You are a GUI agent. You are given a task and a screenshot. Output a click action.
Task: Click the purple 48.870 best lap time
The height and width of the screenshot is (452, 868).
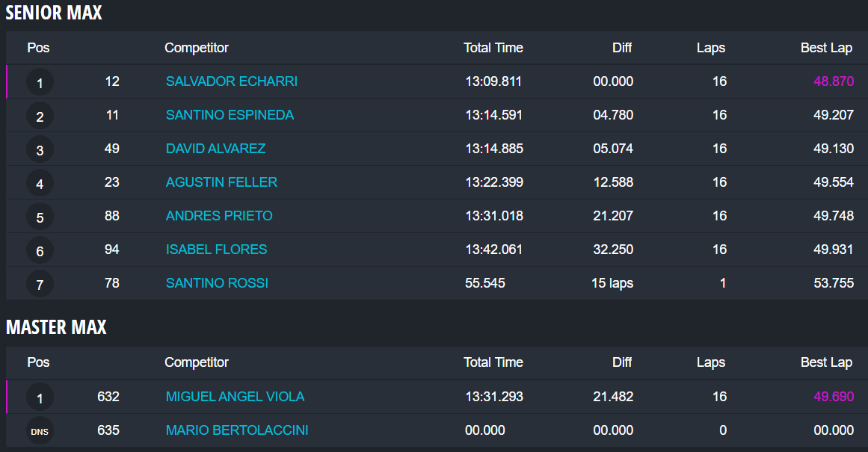tap(834, 81)
